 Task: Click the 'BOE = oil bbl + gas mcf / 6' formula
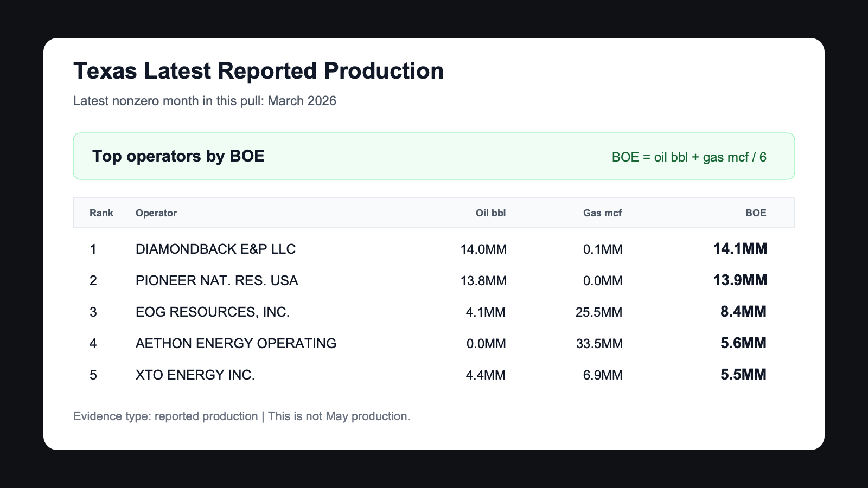coord(689,157)
